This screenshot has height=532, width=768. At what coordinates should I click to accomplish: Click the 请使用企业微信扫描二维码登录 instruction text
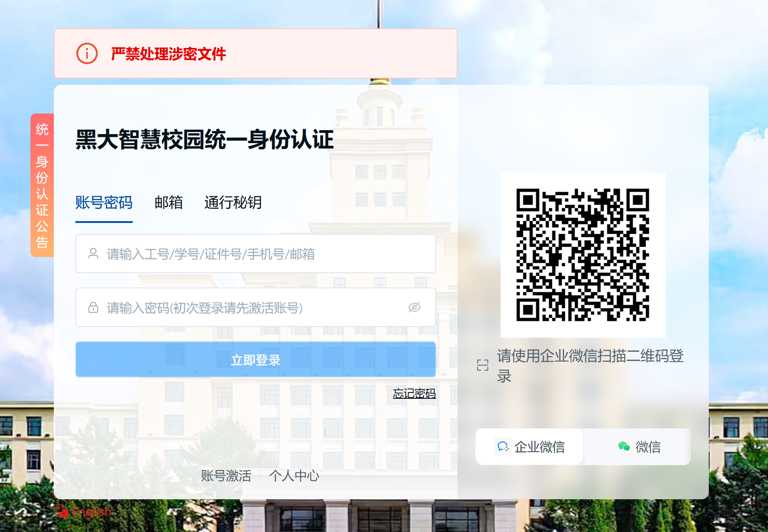coord(590,366)
